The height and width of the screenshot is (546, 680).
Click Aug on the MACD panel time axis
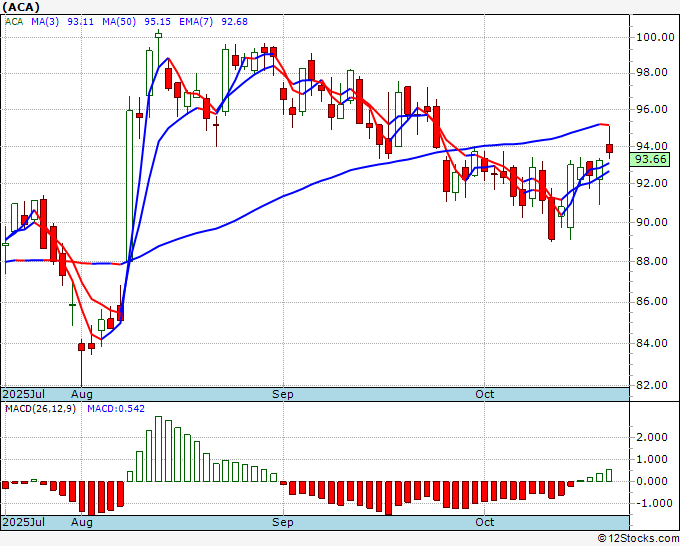[82, 522]
